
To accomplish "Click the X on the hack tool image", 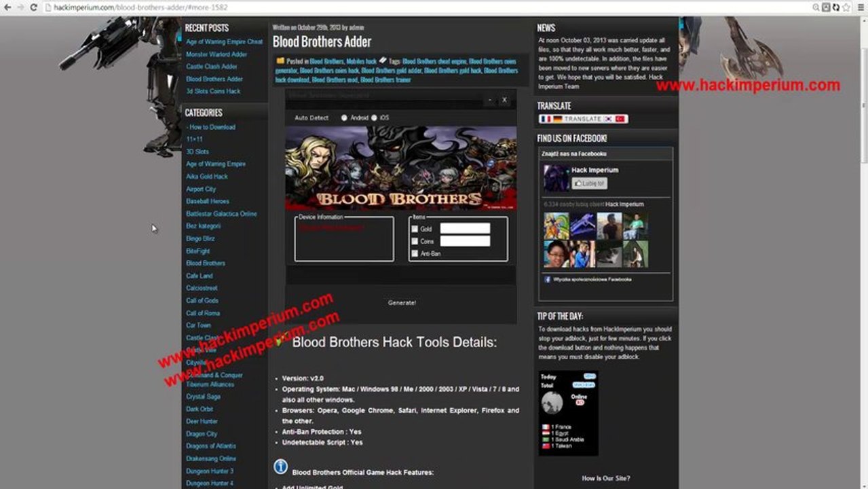I will click(504, 100).
